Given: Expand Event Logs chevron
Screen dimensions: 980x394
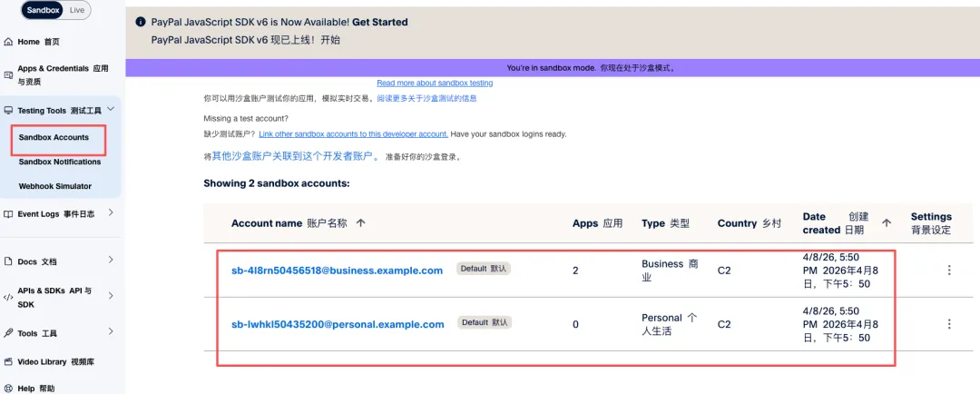Looking at the screenshot, I should [111, 212].
